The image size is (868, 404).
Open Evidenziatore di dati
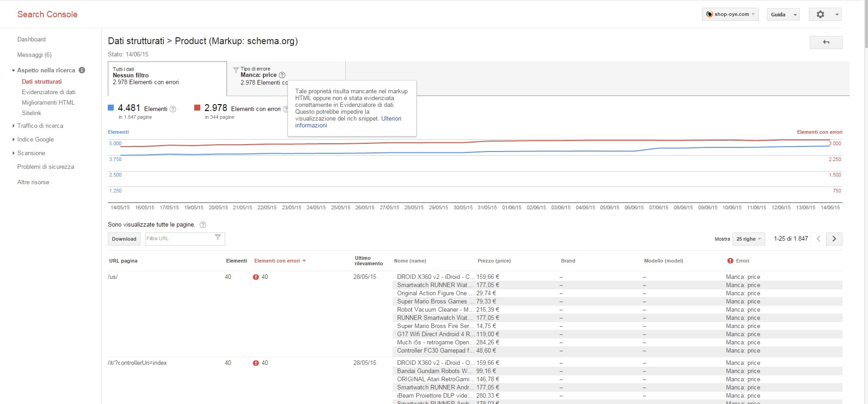[49, 92]
